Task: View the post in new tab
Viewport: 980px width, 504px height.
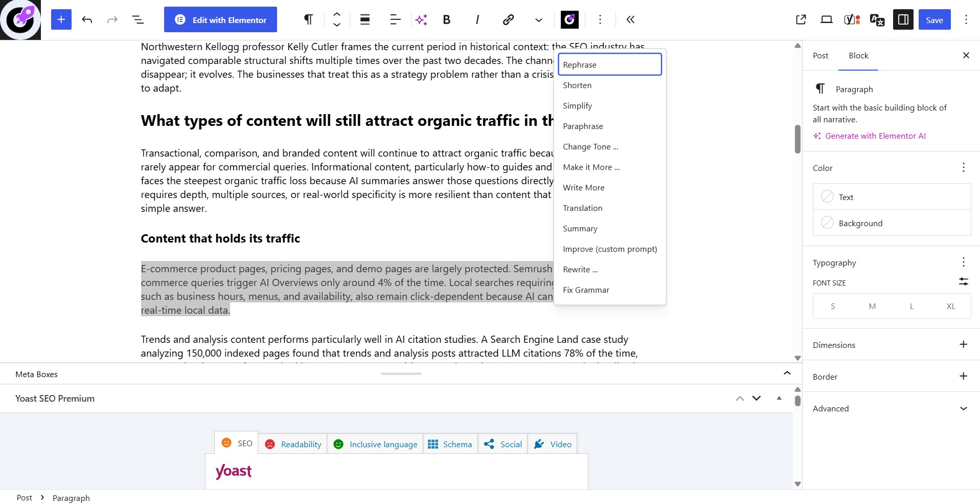Action: (801, 19)
